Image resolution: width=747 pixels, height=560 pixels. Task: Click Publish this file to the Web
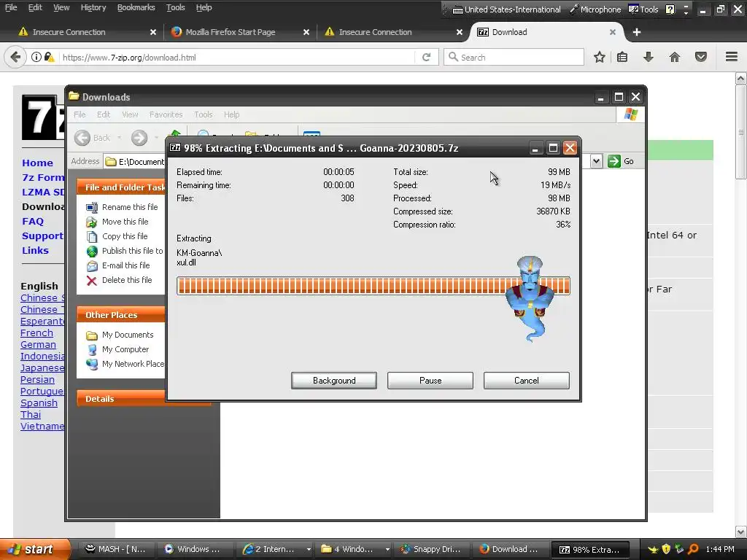point(132,251)
